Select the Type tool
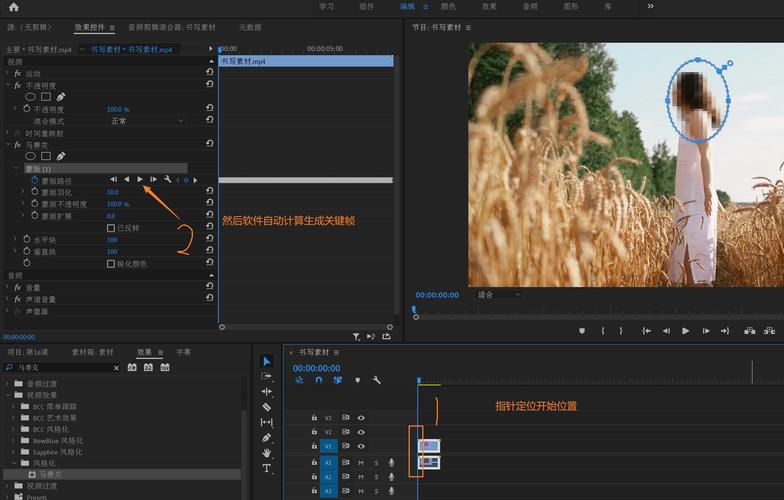The width and height of the screenshot is (784, 500). [x=266, y=468]
